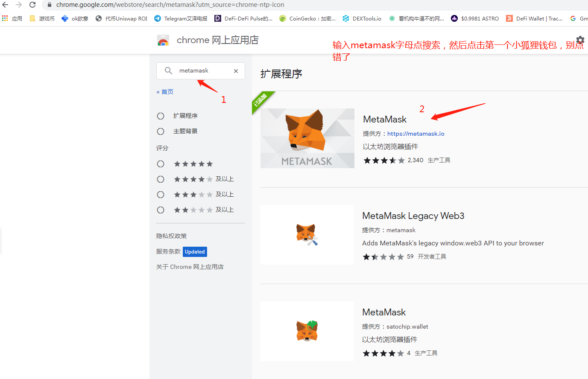The height and width of the screenshot is (379, 588).
Task: Click the Chrome Web Store logo
Action: (x=163, y=40)
